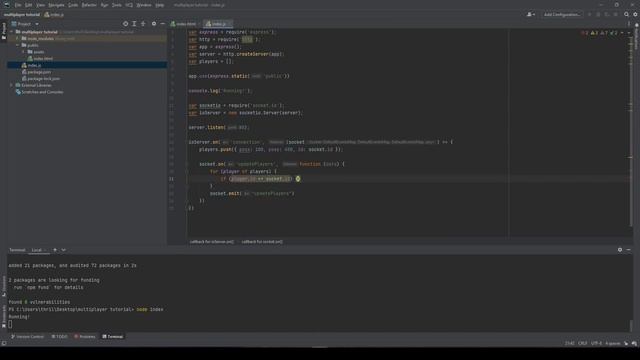Select public folder in tree
This screenshot has width=640, height=360.
(87, 45)
